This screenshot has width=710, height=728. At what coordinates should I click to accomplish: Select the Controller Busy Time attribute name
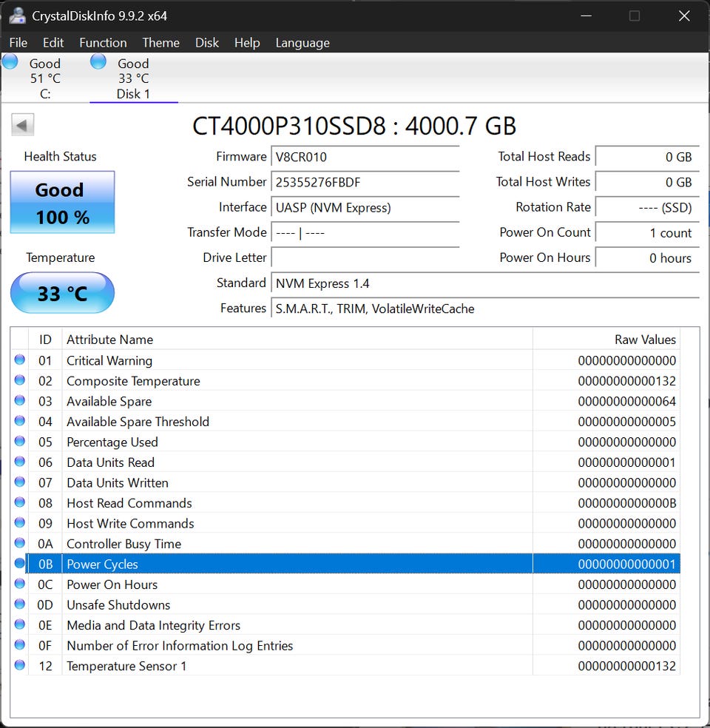tap(124, 544)
